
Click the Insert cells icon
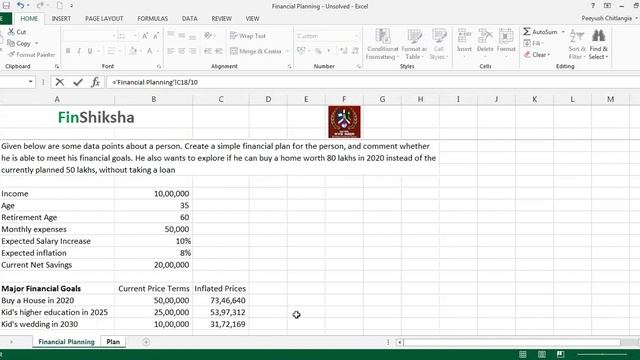click(464, 36)
